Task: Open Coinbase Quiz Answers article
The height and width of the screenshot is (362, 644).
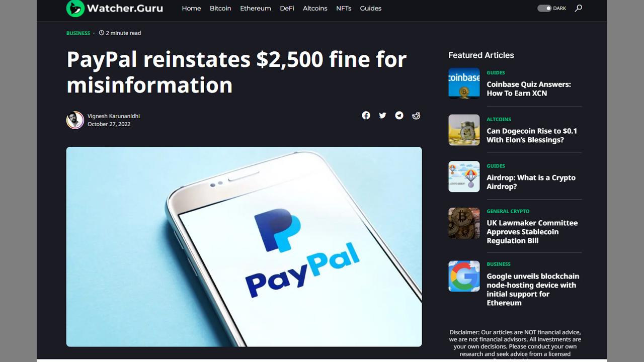Action: coord(529,89)
